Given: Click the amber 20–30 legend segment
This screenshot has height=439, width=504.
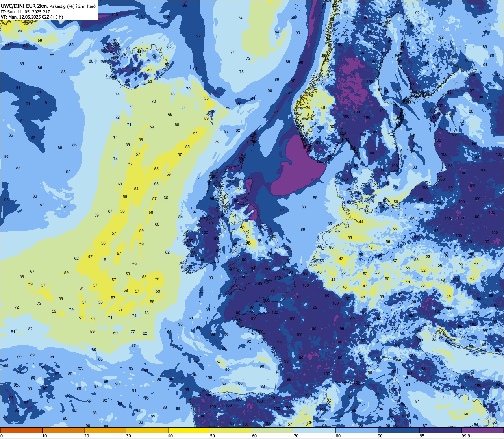Looking at the screenshot, I should click(105, 430).
